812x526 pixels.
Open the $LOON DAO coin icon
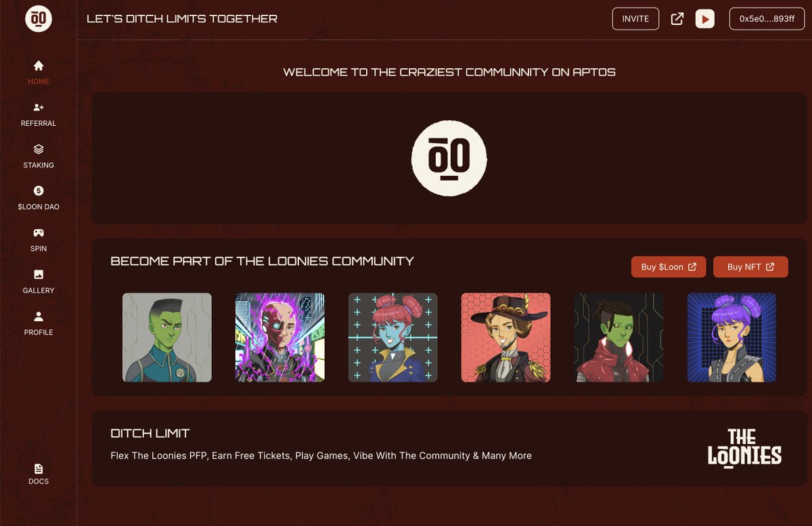coord(39,191)
